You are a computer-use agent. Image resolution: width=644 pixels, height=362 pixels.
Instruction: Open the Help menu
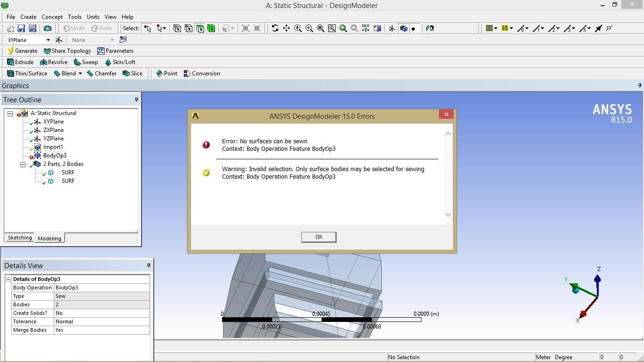(x=127, y=17)
